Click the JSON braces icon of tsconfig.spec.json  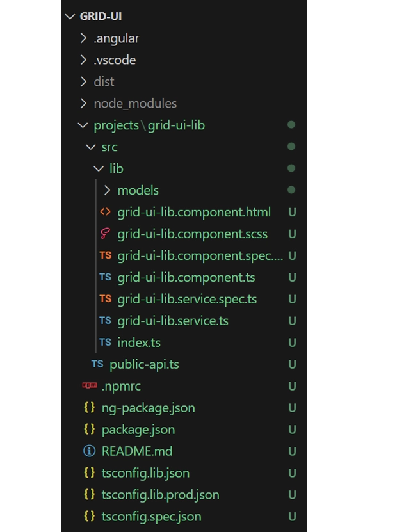[x=90, y=516]
